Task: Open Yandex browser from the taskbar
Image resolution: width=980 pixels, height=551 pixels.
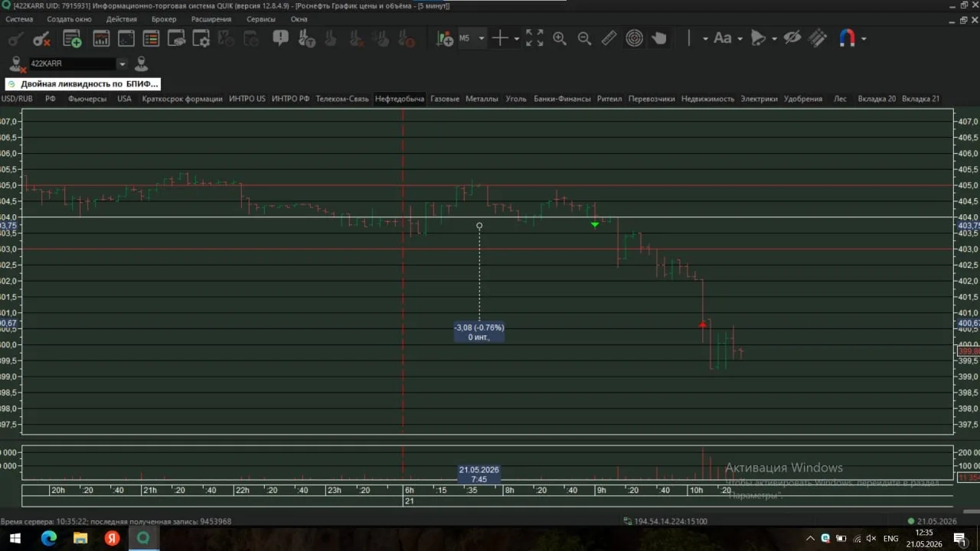Action: 112,539
